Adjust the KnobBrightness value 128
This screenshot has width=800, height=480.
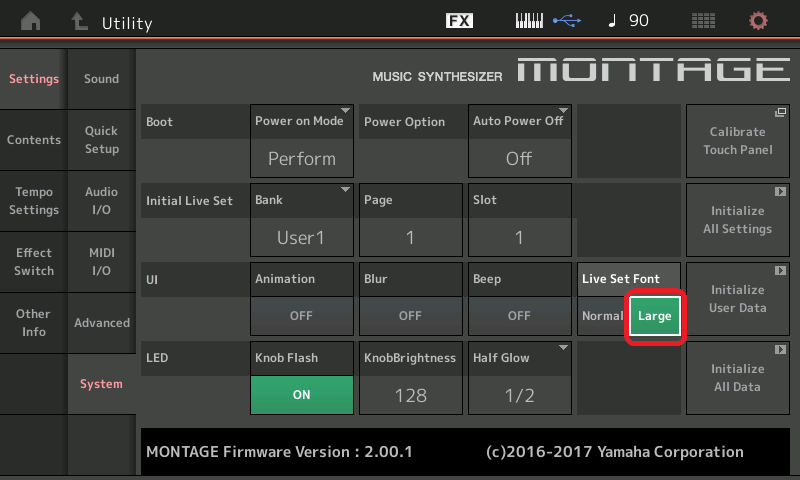tap(410, 395)
